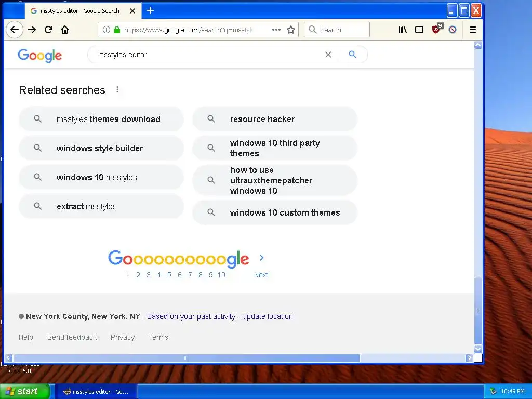Screen dimensions: 532x399
Task: Show site information icon in address bar
Action: [x=106, y=30]
